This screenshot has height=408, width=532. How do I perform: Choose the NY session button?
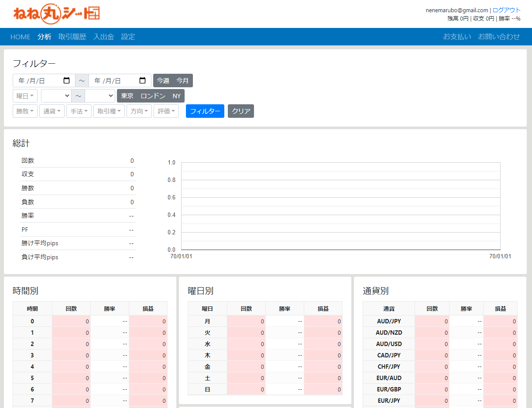click(176, 96)
